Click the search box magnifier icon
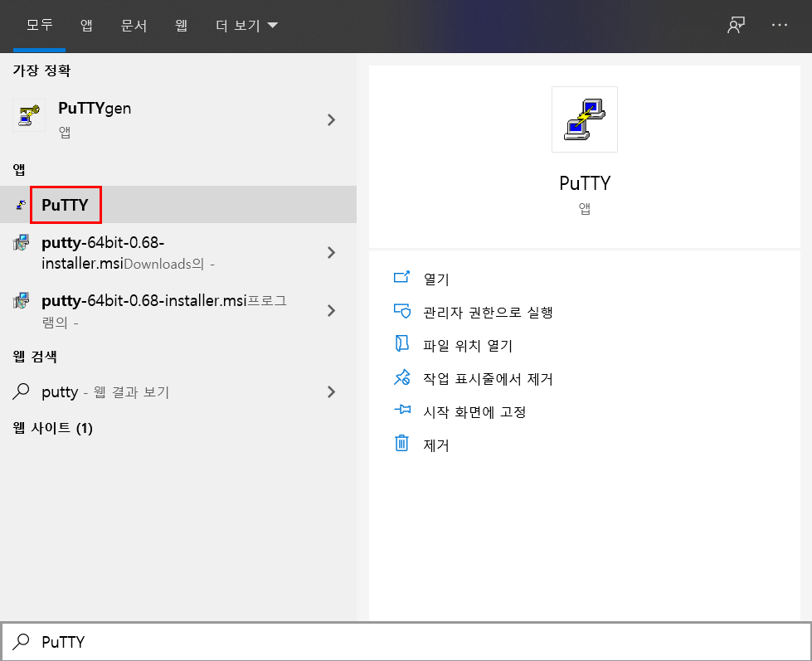 pos(21,642)
